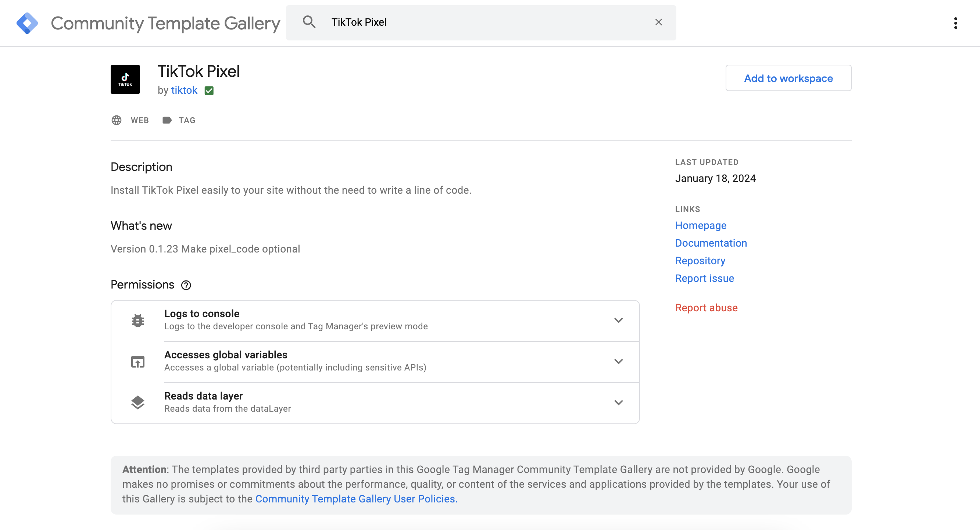The width and height of the screenshot is (980, 530).
Task: Click the bug icon for Logs to console
Action: 138,320
